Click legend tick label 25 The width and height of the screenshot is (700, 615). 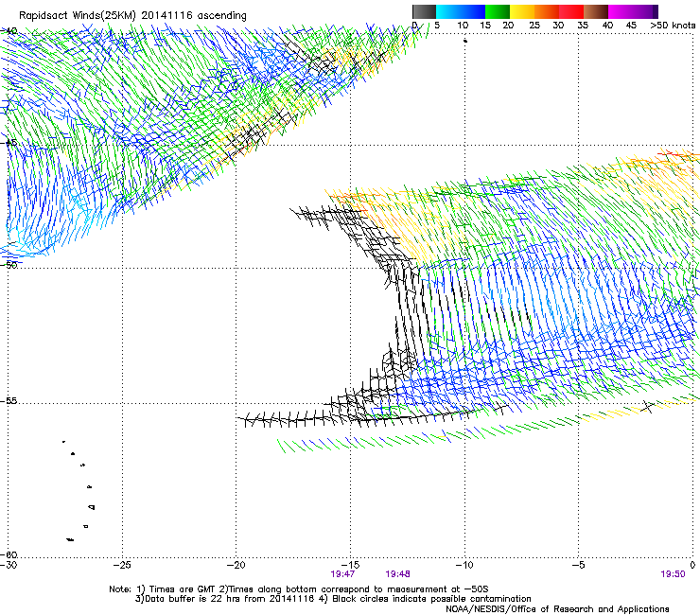coord(534,26)
